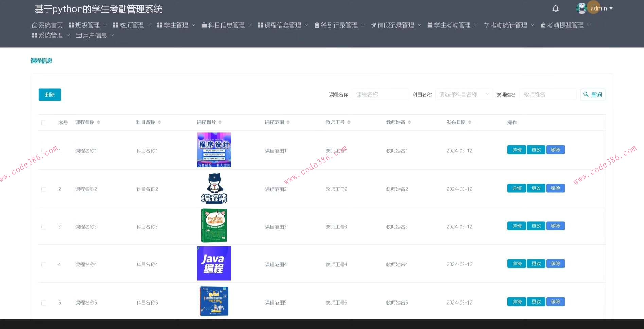Click 详情 button on the first course row
This screenshot has height=329, width=644.
[516, 150]
